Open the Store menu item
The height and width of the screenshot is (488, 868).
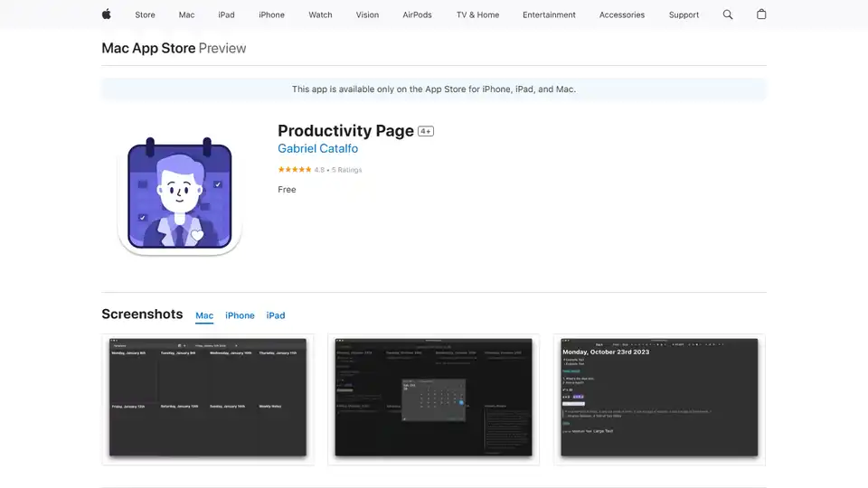pos(145,15)
